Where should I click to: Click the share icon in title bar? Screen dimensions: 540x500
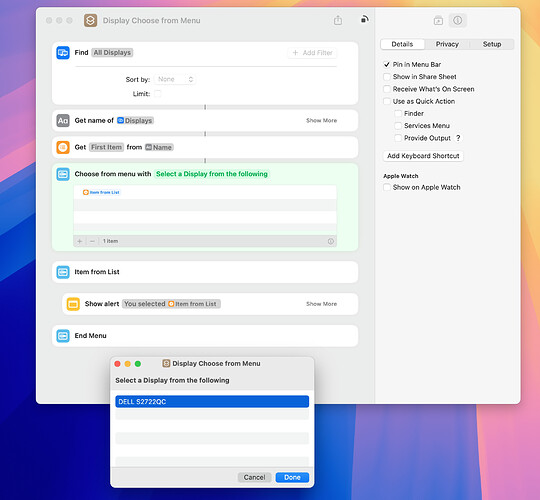[x=338, y=20]
